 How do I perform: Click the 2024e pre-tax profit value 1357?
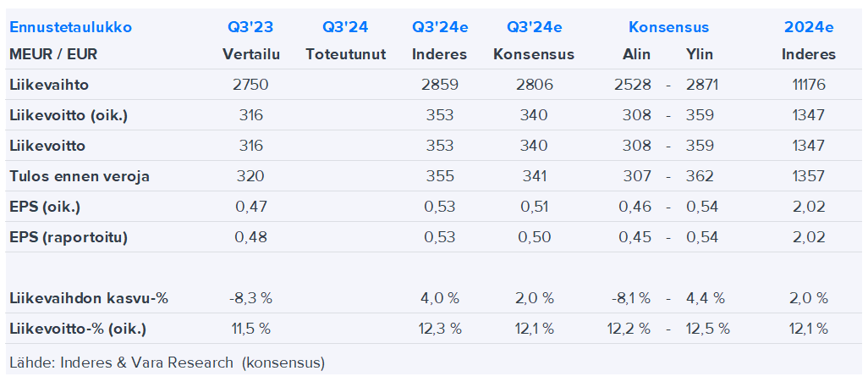808,176
